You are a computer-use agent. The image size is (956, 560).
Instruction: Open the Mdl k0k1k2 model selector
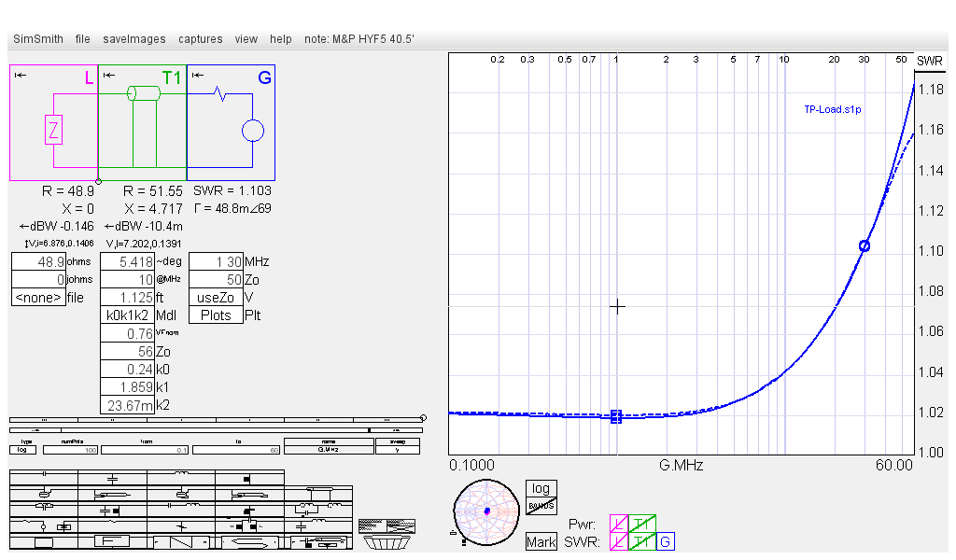pos(127,315)
